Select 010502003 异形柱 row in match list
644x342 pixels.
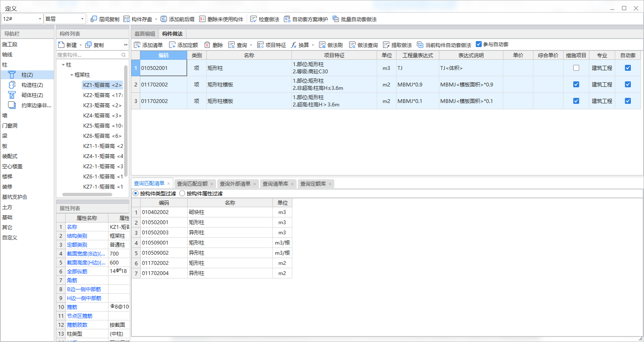pos(211,233)
